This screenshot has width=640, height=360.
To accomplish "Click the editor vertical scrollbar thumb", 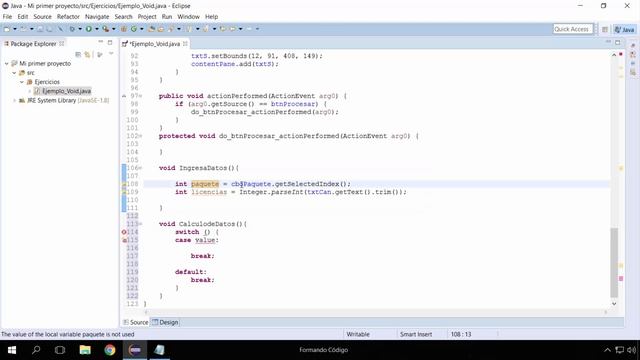I will tap(614, 262).
